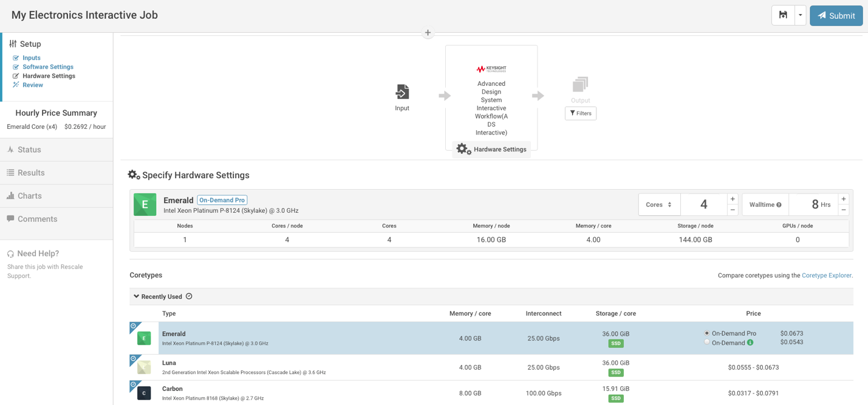Screen dimensions: 868x405
Task: Select the Keysight ADS Interactive software tile
Action: tap(491, 97)
